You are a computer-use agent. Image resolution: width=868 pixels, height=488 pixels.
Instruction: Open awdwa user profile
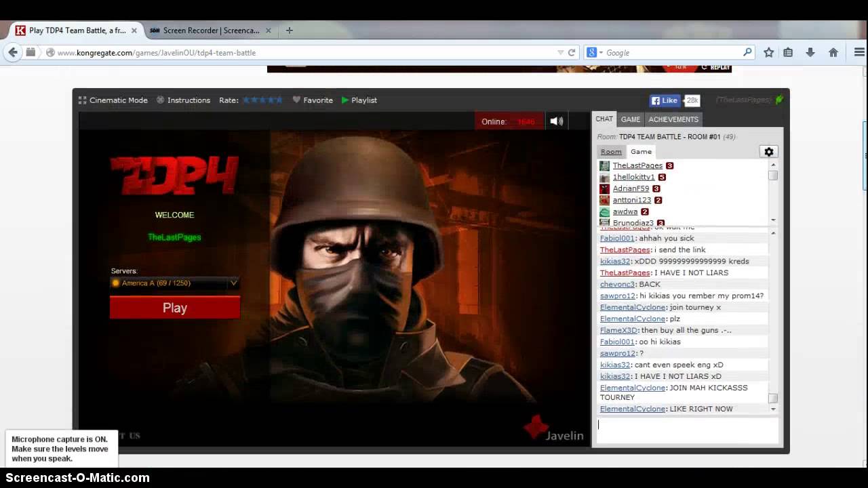(x=625, y=211)
